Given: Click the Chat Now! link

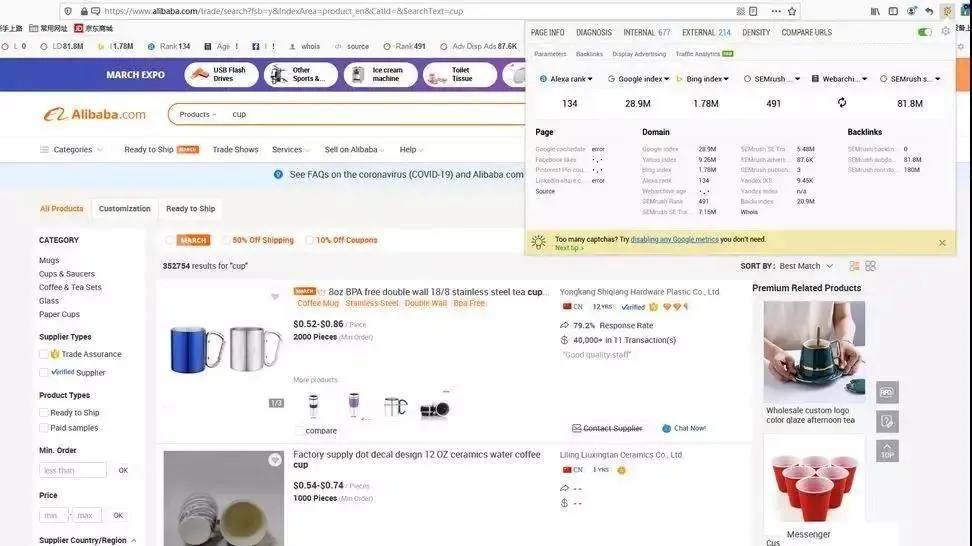Looking at the screenshot, I should tap(684, 428).
